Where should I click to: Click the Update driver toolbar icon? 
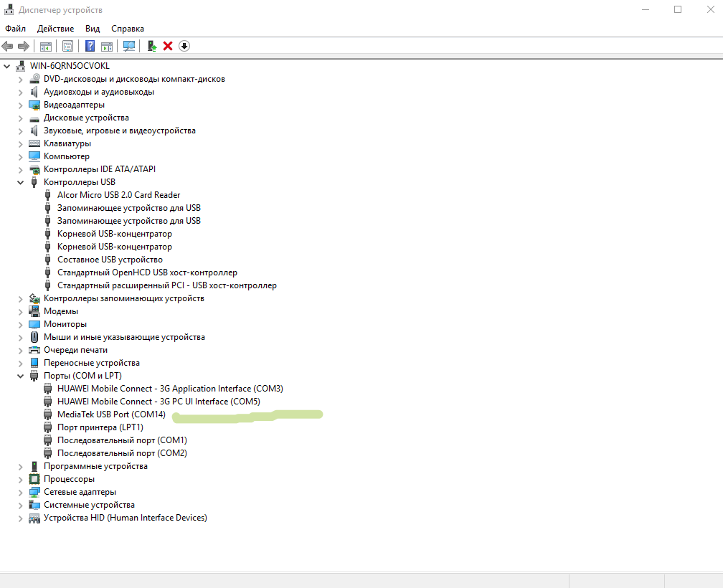[x=151, y=46]
